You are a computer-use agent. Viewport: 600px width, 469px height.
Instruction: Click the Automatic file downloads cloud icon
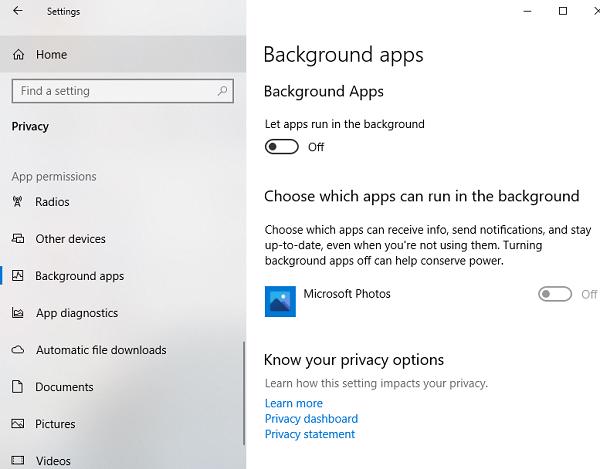(x=18, y=350)
